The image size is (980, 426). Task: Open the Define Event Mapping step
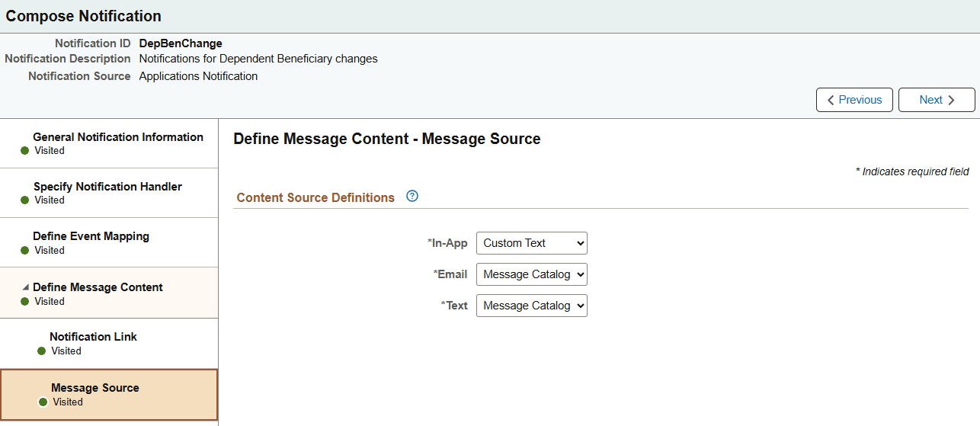coord(91,236)
